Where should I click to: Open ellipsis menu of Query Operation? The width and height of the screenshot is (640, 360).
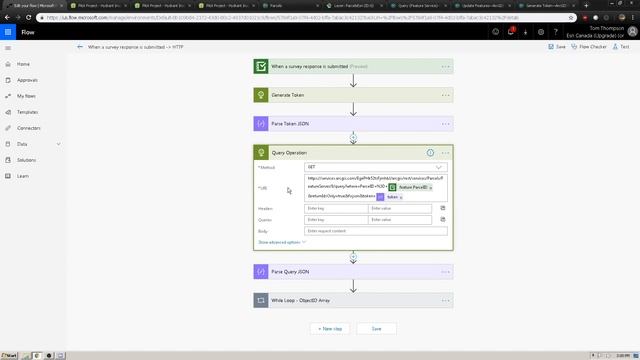[445, 153]
